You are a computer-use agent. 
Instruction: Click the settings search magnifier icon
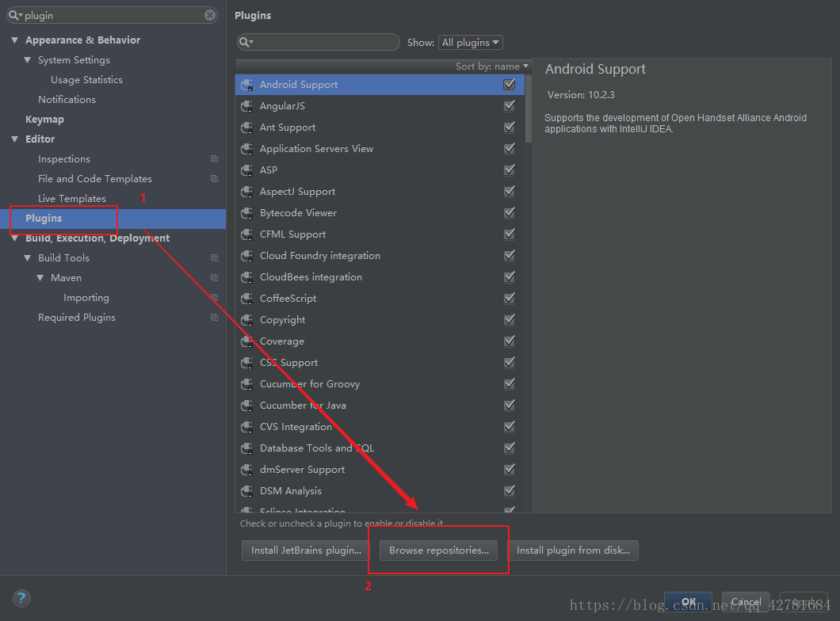(x=14, y=15)
